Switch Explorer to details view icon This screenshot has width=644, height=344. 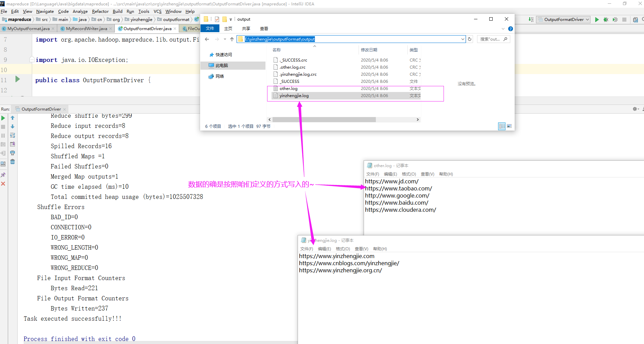[502, 126]
